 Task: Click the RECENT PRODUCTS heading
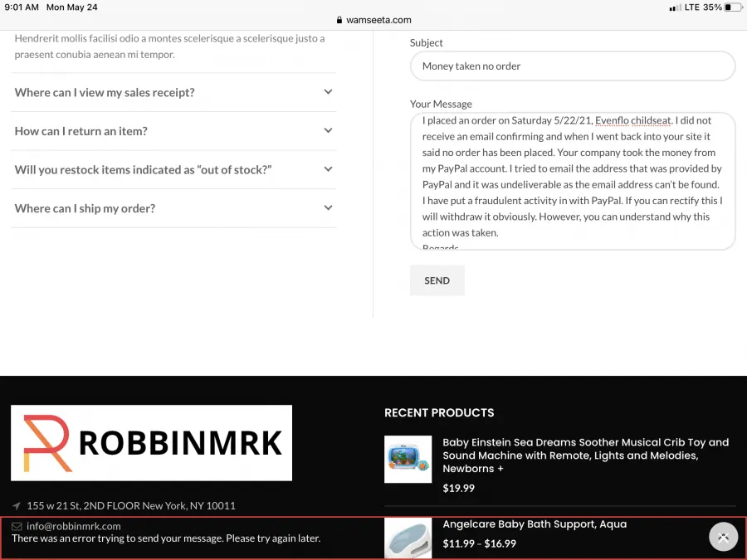click(439, 413)
